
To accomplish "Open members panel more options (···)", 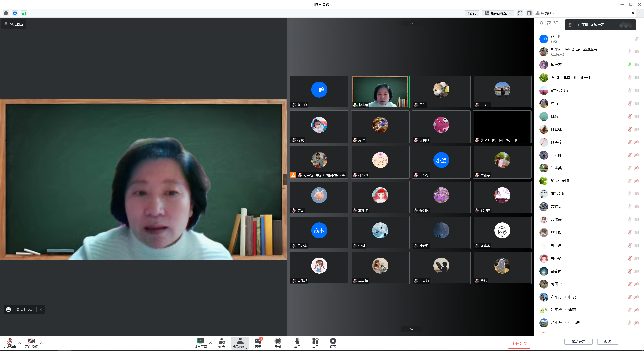I will [628, 13].
